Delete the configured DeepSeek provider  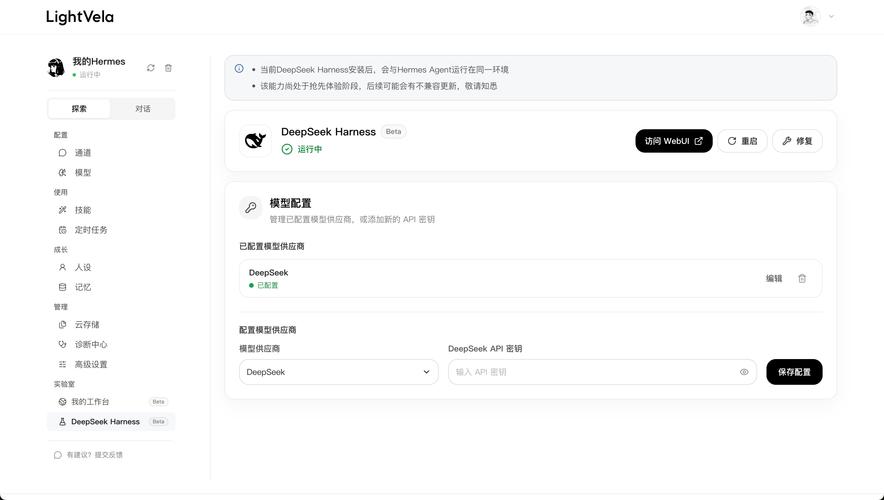802,278
